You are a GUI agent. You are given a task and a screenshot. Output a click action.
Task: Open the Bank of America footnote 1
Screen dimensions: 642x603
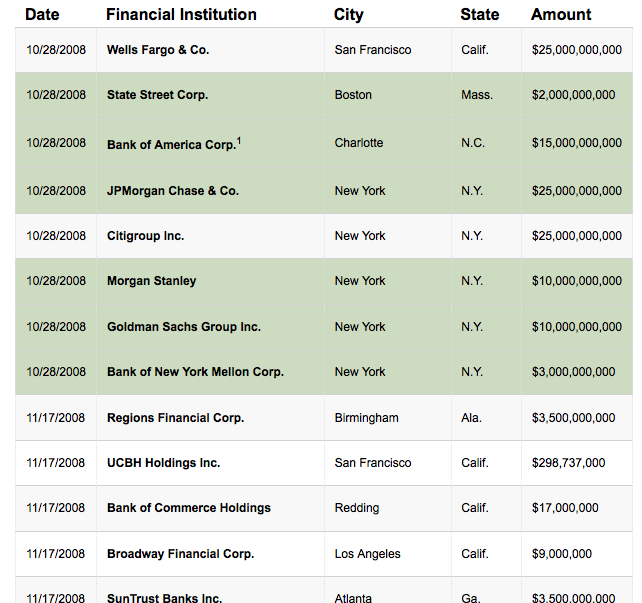(x=239, y=140)
